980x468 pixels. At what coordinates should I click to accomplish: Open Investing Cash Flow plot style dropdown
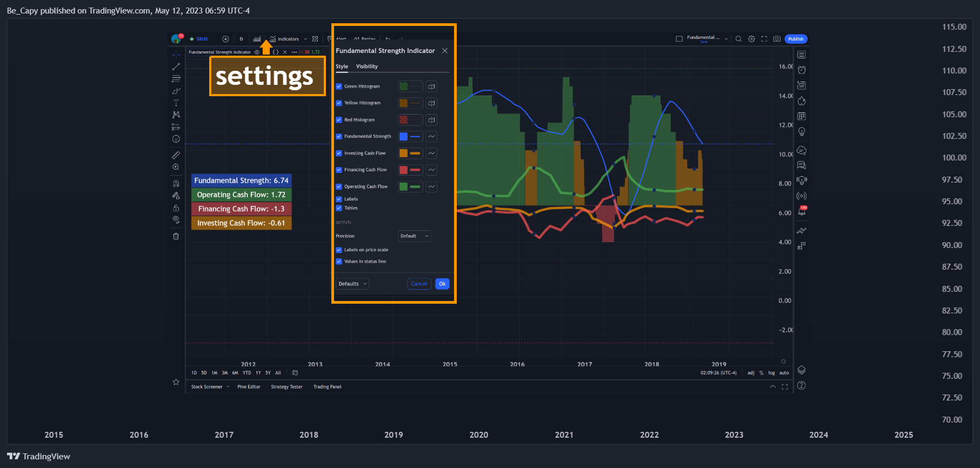coord(431,153)
